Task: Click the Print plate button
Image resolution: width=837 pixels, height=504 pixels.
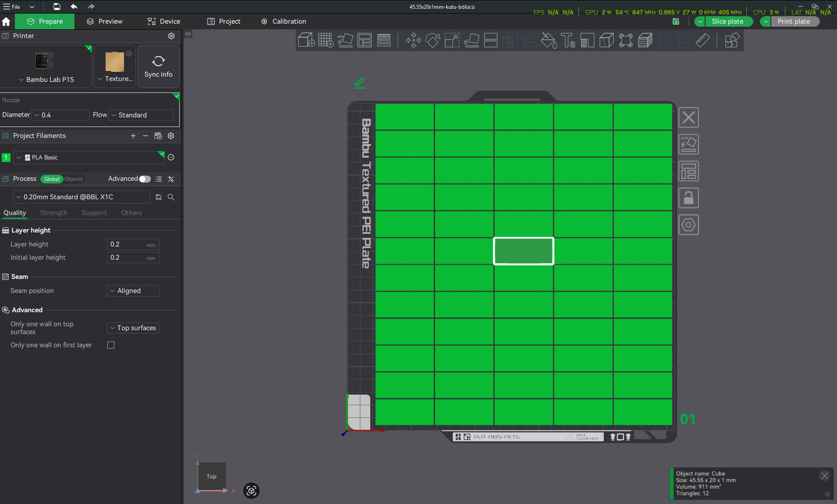Action: [x=794, y=21]
